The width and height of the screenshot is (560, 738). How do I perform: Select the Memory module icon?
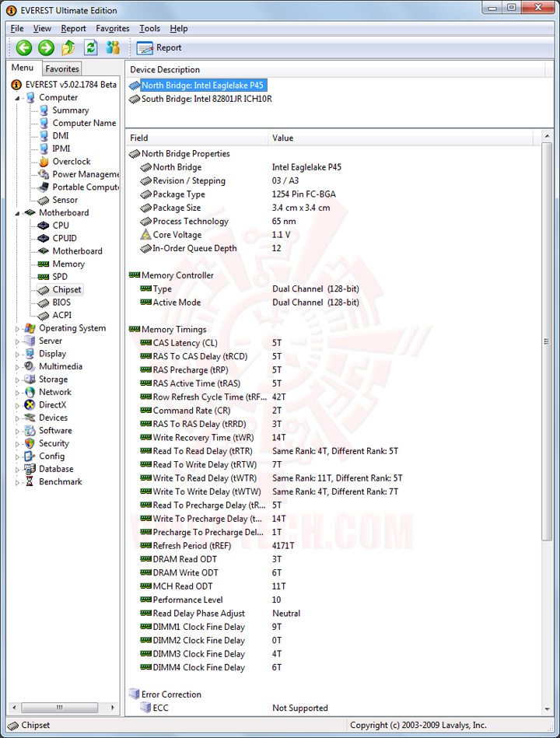coord(44,264)
